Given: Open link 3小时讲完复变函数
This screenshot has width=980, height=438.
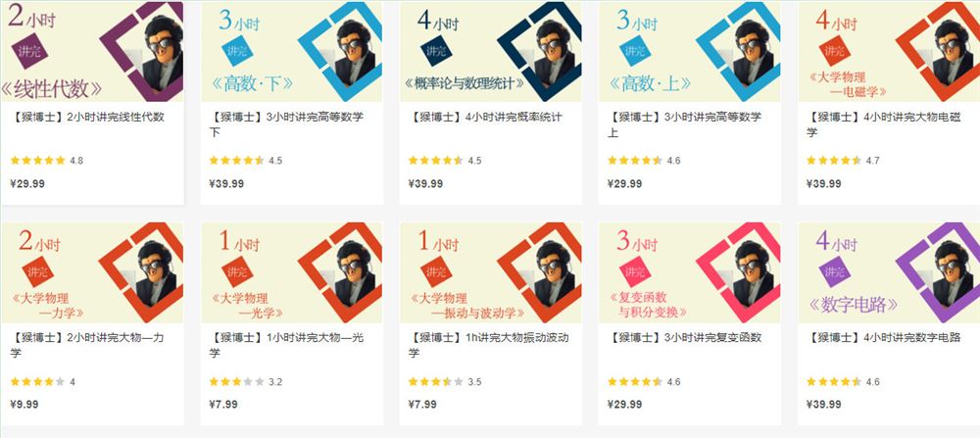Looking at the screenshot, I should tap(685, 338).
